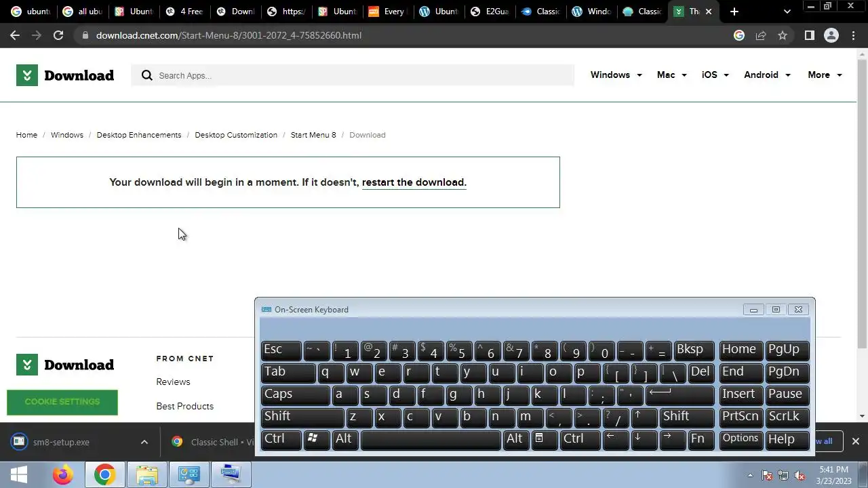Click Help key on On-Screen Keyboard
868x488 pixels.
[x=787, y=439]
